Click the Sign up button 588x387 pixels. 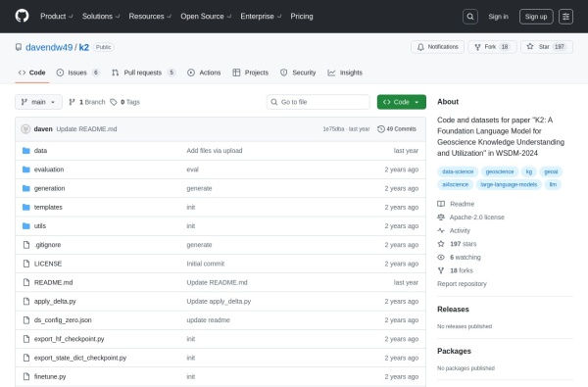(536, 17)
